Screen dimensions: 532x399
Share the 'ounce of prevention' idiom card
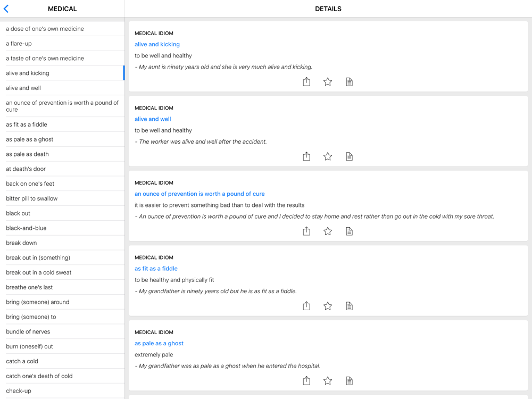[x=306, y=231]
